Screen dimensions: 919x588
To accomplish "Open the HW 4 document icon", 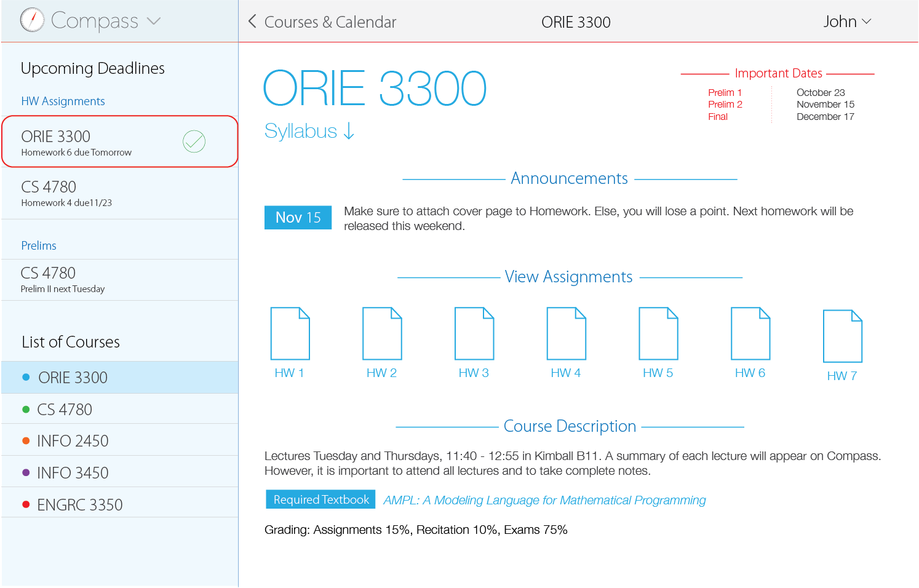I will 567,333.
